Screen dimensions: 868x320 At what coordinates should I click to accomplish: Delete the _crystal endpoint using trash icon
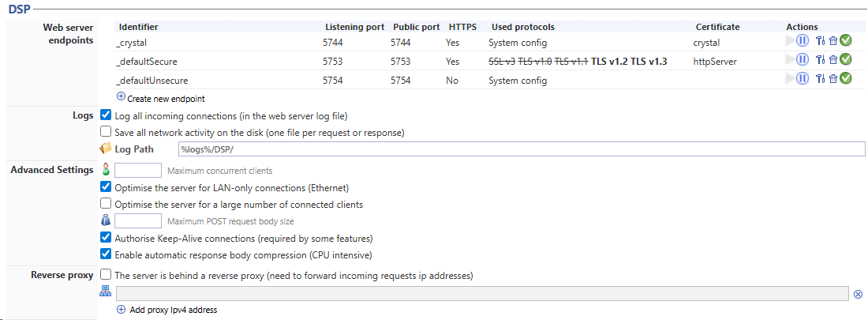(x=832, y=42)
